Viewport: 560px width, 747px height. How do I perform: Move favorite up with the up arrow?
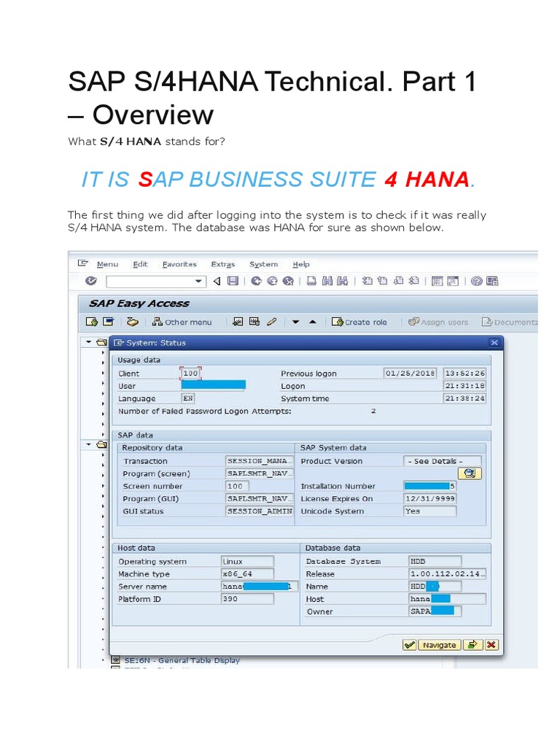coord(313,322)
